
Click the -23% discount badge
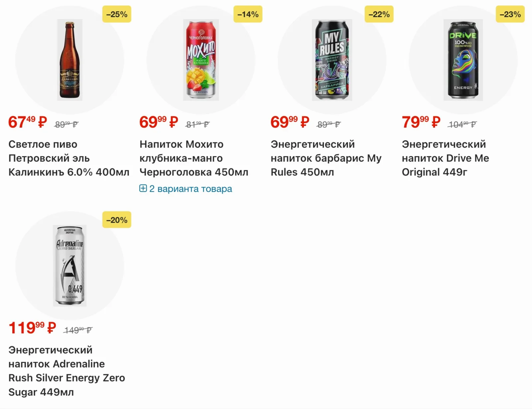[510, 14]
